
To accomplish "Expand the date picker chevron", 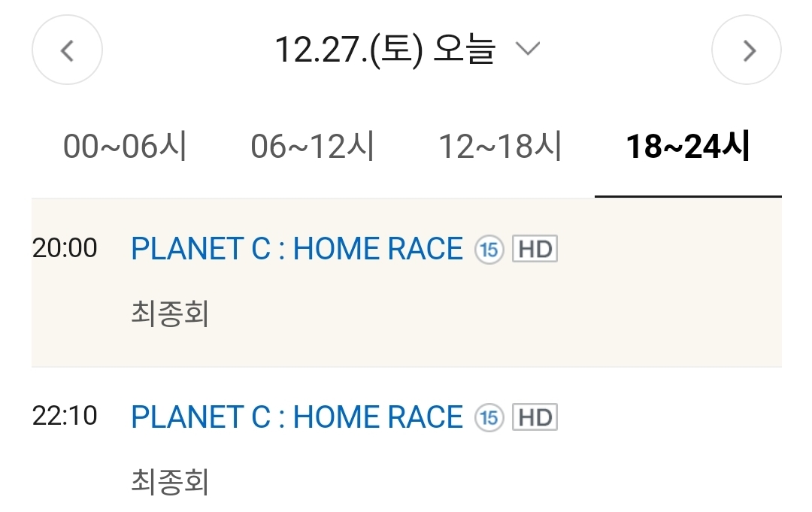I will point(528,50).
